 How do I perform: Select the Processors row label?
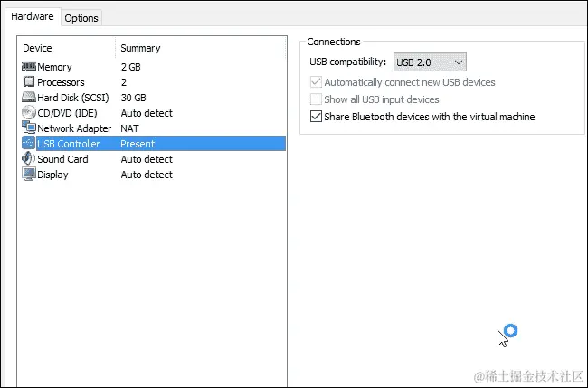click(61, 82)
